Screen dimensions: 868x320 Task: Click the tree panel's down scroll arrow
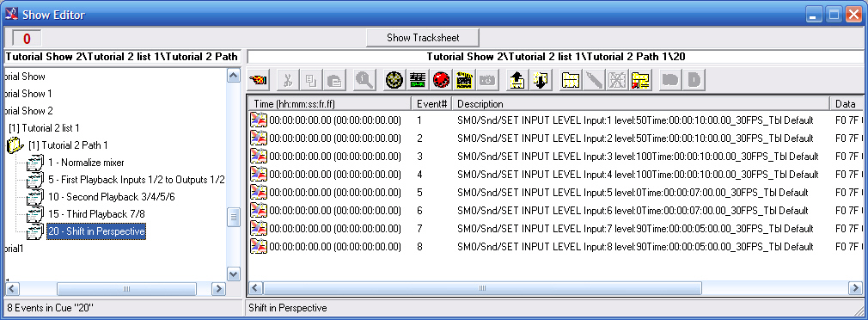234,274
